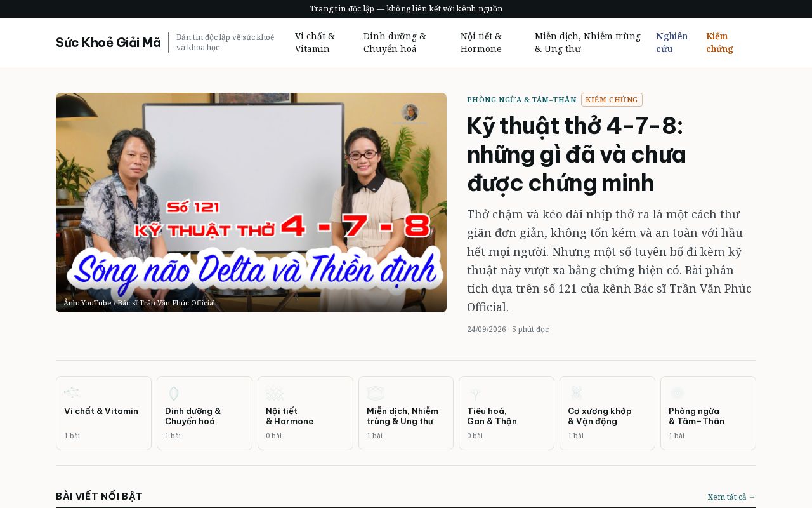Open the Miễn dịch, Nhiễm trùng & Ung thư card title

click(402, 416)
